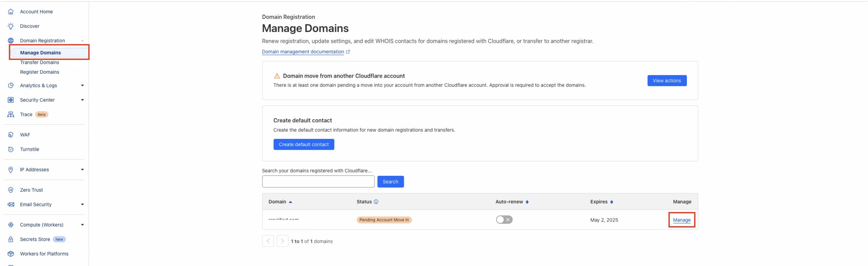This screenshot has height=266, width=868.
Task: Expand Security Center dropdown arrow
Action: (82, 100)
